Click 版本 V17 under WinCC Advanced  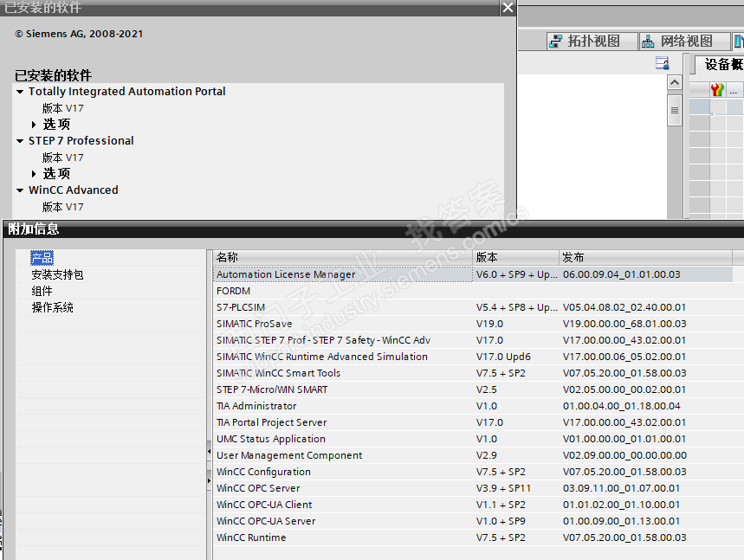62,207
